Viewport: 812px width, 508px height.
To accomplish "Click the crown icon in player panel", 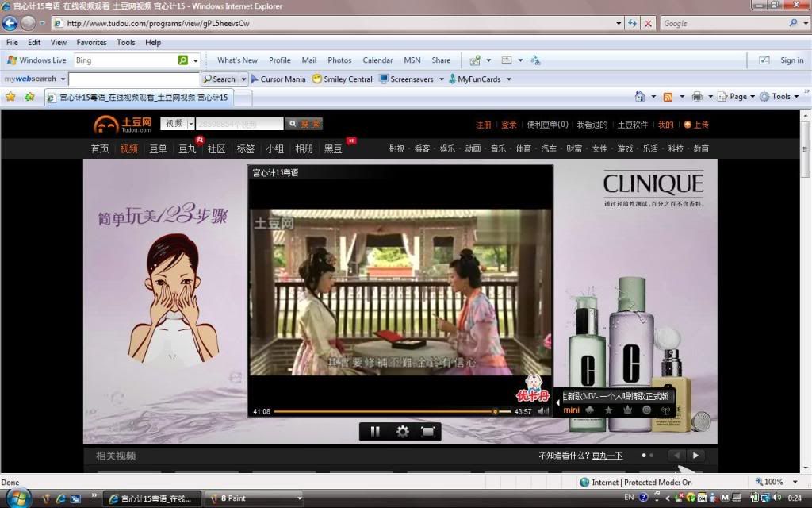I will coord(627,410).
